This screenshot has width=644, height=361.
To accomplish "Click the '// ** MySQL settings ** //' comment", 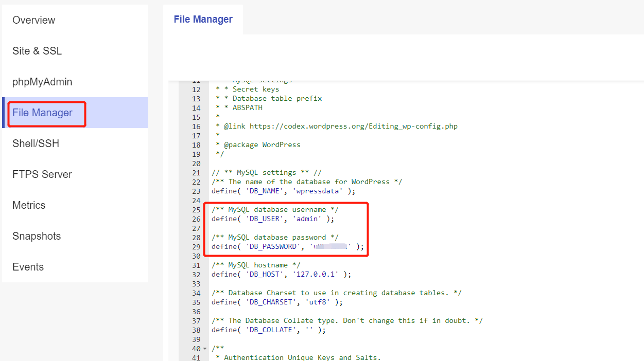I will pyautogui.click(x=266, y=173).
